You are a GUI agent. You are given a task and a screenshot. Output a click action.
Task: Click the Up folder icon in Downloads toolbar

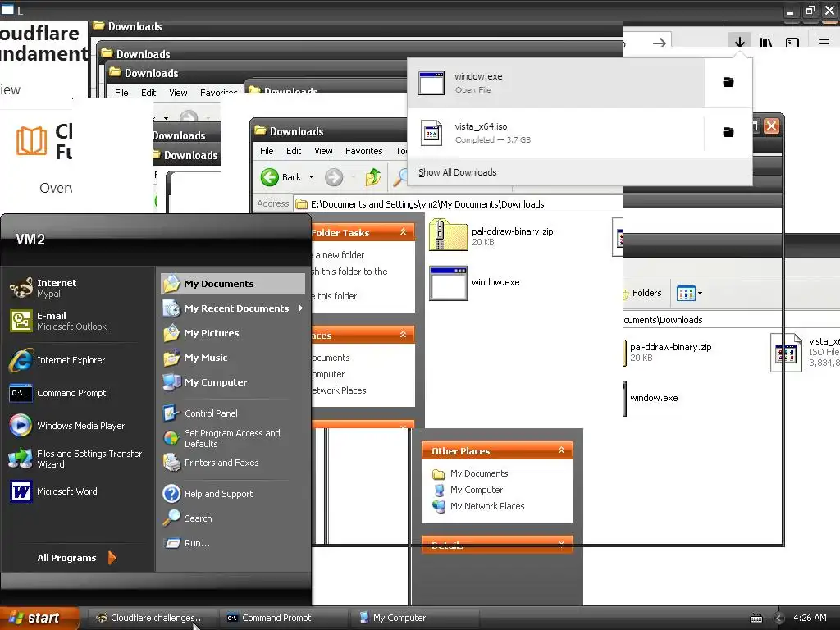click(373, 177)
